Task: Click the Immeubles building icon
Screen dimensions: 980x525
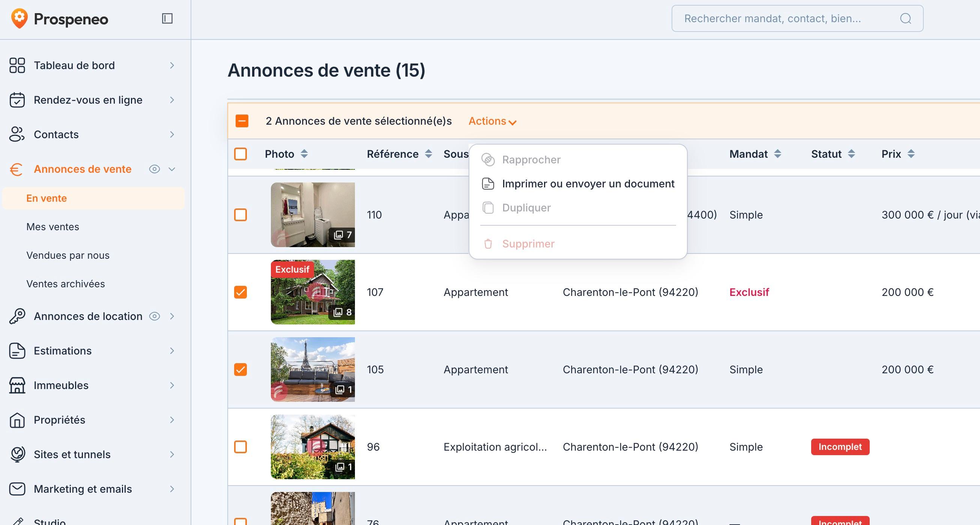Action: 17,385
